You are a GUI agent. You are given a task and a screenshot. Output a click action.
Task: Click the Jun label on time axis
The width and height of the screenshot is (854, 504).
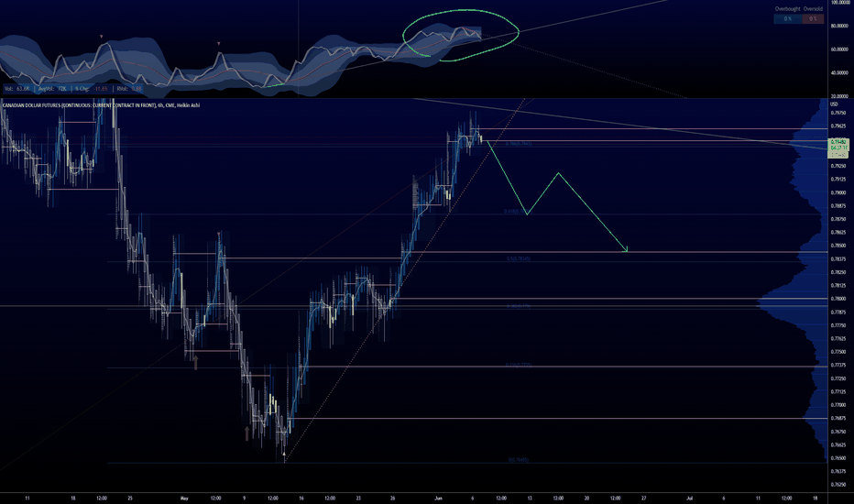pos(438,498)
